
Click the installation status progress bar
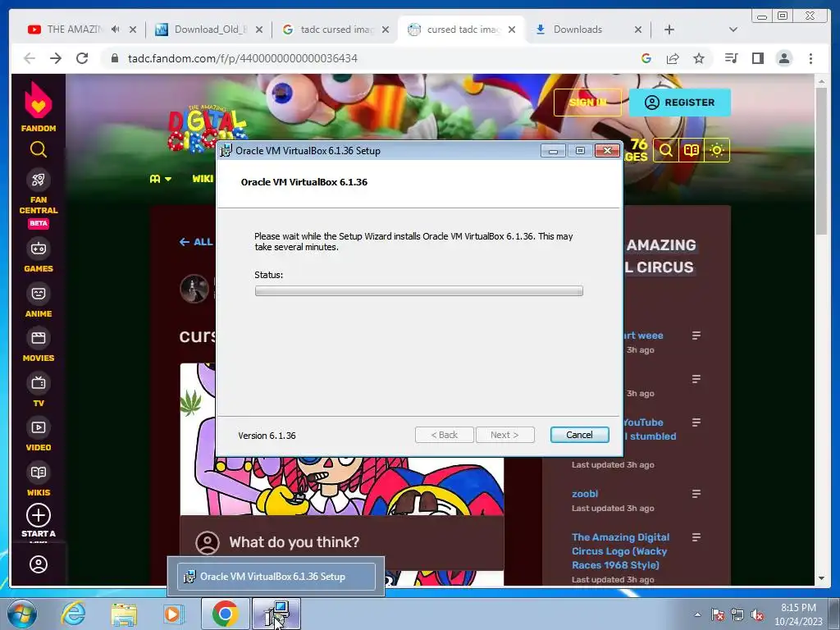click(x=418, y=291)
